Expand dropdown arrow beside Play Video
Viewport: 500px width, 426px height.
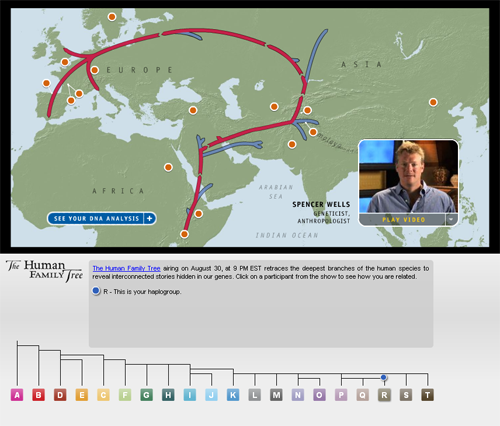(451, 220)
